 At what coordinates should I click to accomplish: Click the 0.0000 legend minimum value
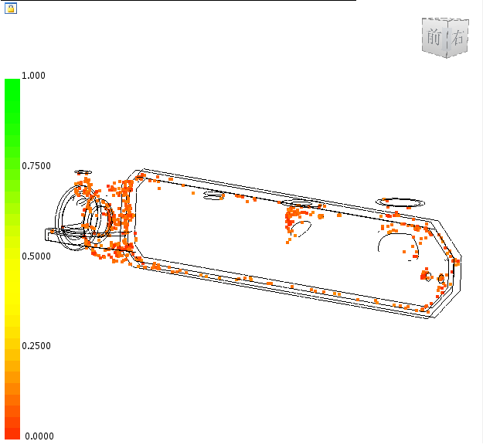(x=39, y=436)
